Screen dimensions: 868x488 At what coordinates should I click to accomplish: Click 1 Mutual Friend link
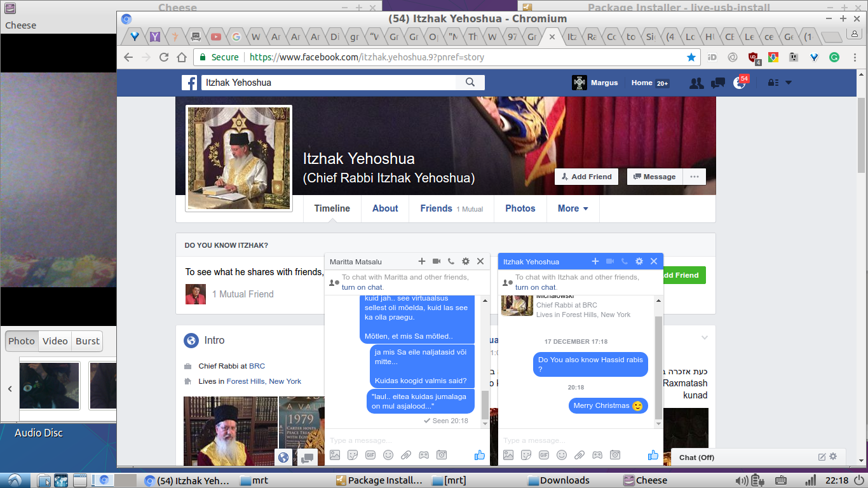tap(243, 294)
